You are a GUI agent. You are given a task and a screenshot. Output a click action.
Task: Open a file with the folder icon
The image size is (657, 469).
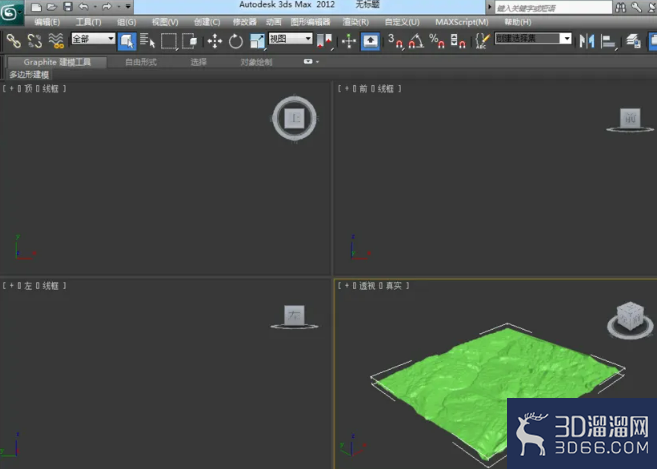[x=52, y=7]
